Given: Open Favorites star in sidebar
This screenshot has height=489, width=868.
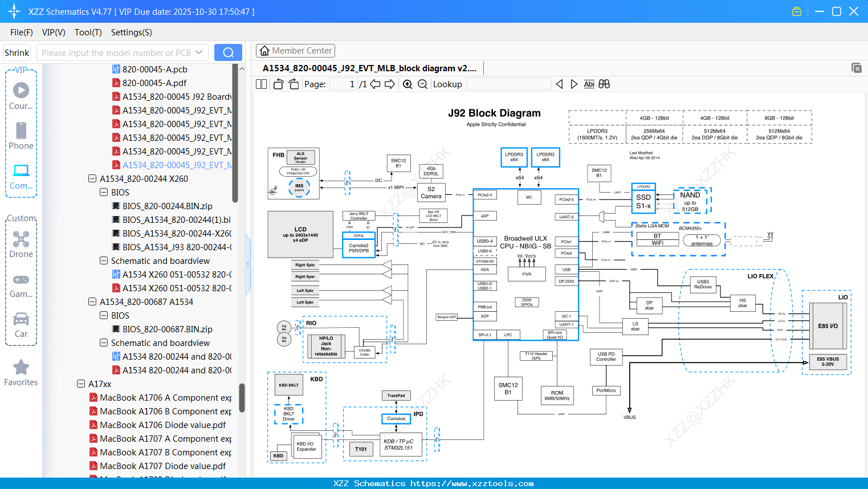Looking at the screenshot, I should [21, 368].
